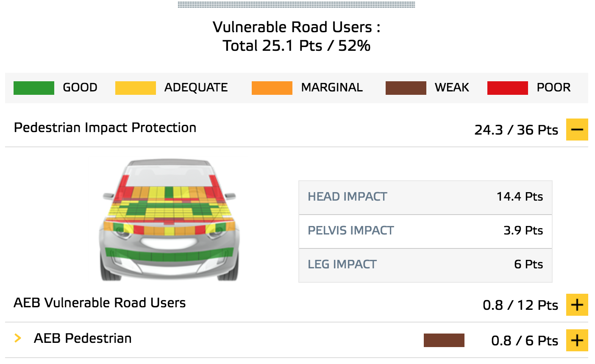Click the yellow ADEQUATE legend swatch
595x364 pixels.
point(136,88)
